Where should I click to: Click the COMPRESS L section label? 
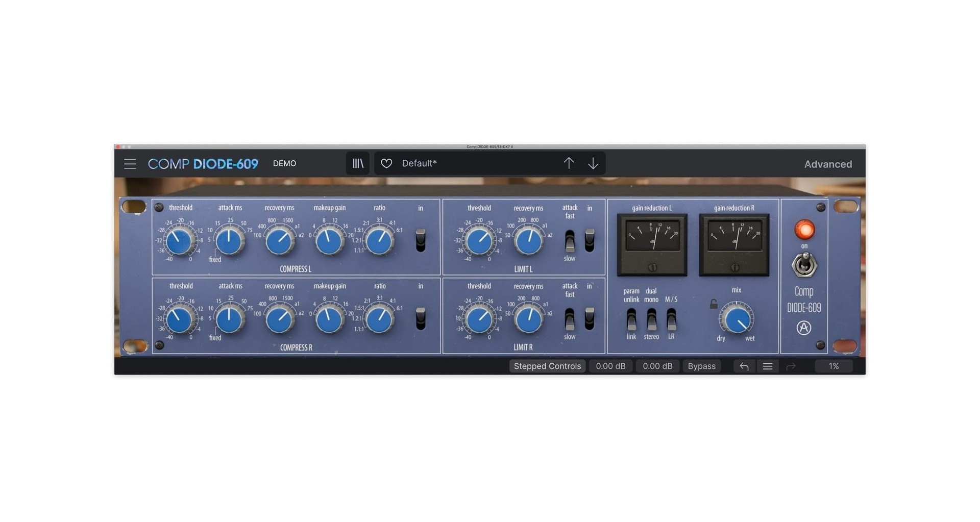(296, 269)
